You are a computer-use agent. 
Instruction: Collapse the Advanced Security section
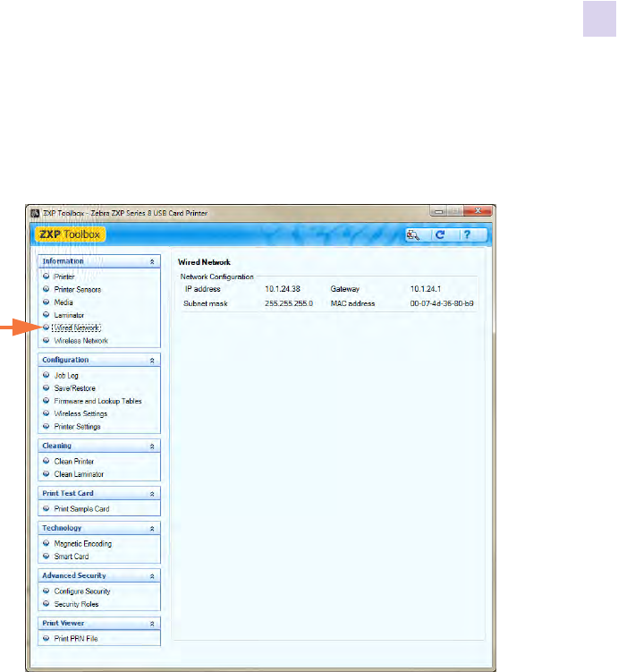[152, 576]
